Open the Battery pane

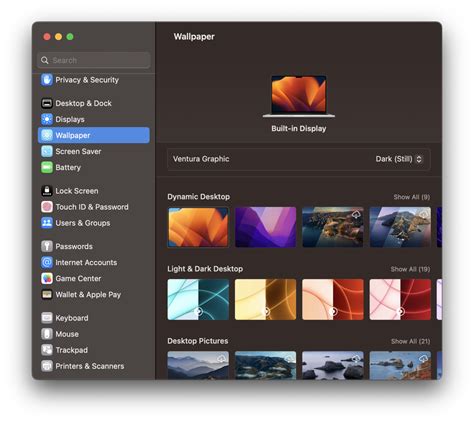pyautogui.click(x=94, y=167)
